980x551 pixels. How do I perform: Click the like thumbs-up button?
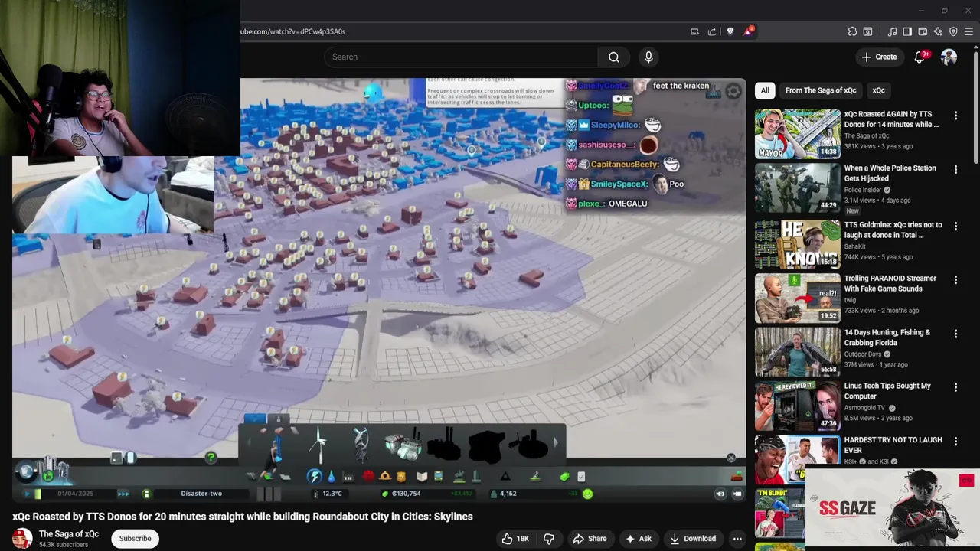(x=514, y=539)
